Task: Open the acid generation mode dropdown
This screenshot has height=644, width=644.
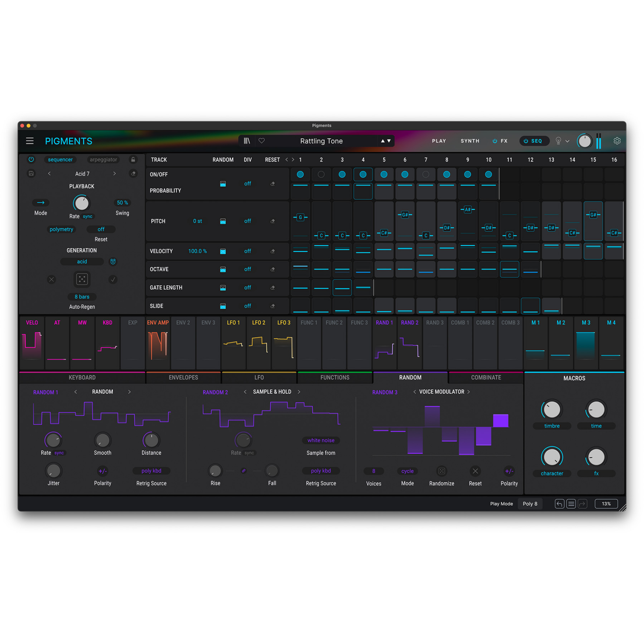Action: point(82,262)
